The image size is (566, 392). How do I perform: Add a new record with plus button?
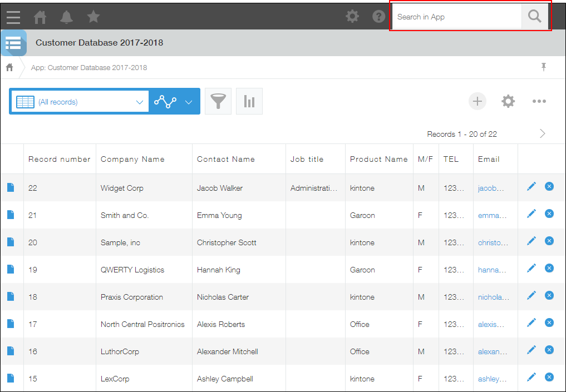[477, 101]
